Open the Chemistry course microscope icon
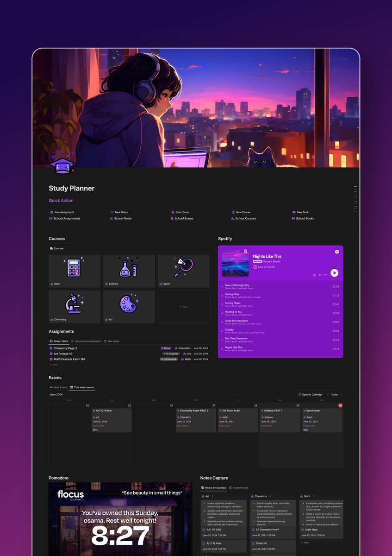The width and height of the screenshot is (392, 556). coord(74,303)
